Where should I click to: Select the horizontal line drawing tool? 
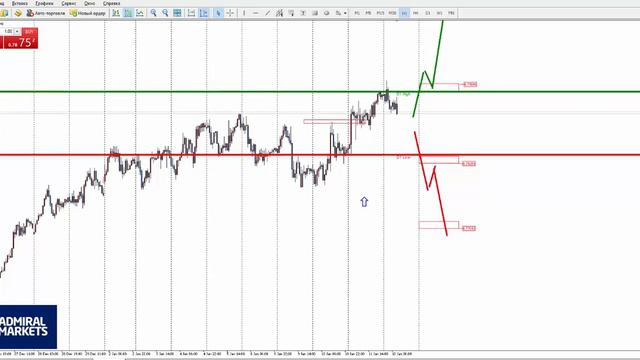256,13
